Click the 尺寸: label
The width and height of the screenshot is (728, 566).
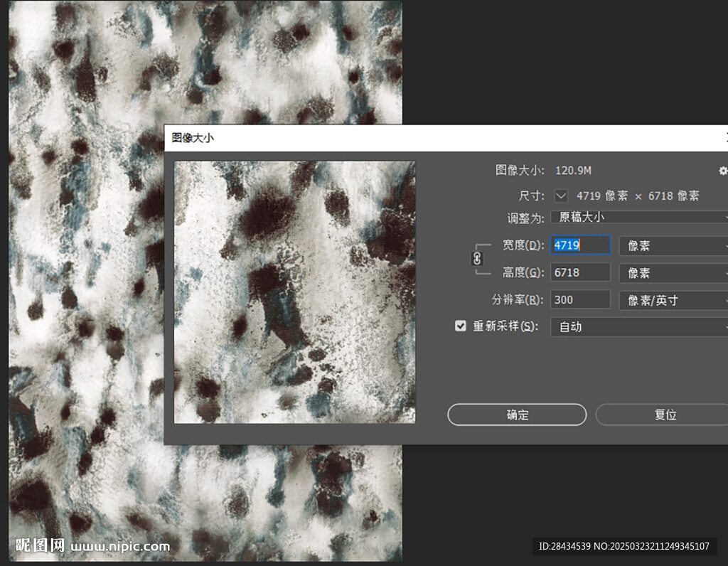[x=531, y=196]
